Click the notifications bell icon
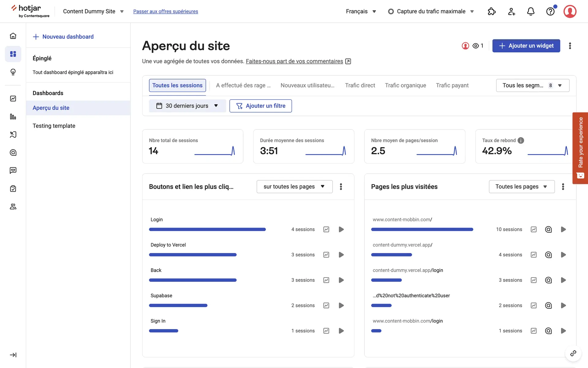 [x=530, y=11]
